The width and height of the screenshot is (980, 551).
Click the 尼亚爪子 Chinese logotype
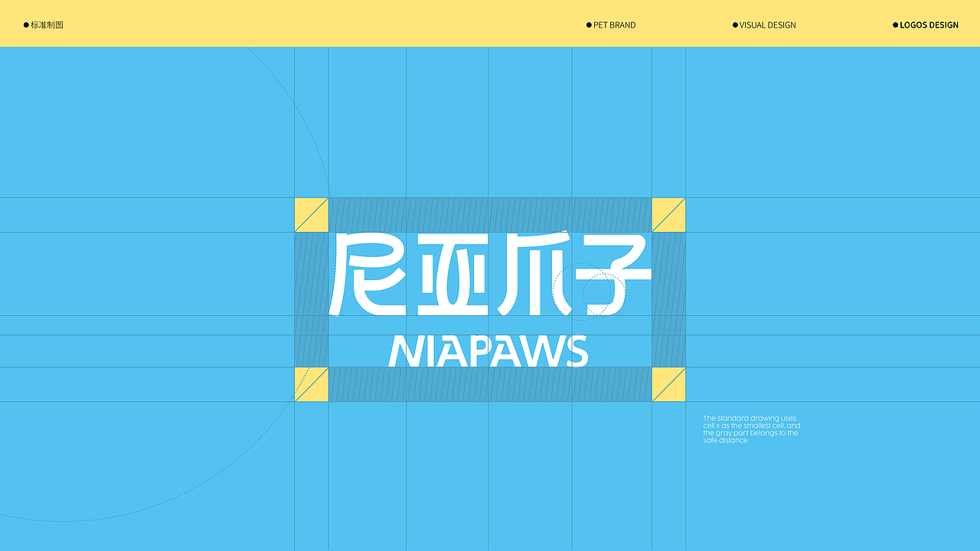tap(490, 274)
